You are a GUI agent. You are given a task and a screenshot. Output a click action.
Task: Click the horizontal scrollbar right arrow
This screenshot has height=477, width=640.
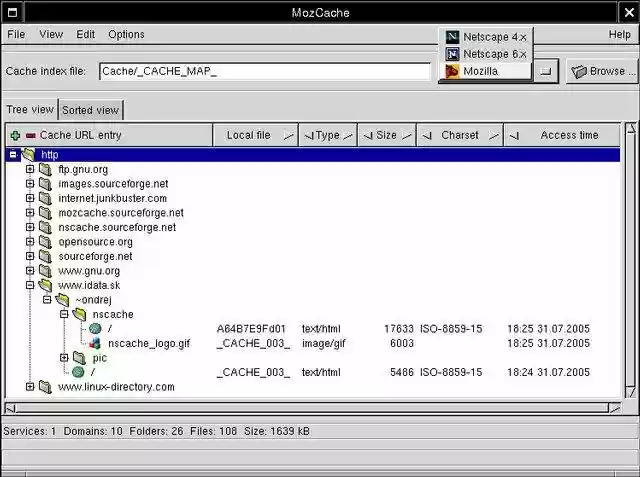click(x=615, y=408)
